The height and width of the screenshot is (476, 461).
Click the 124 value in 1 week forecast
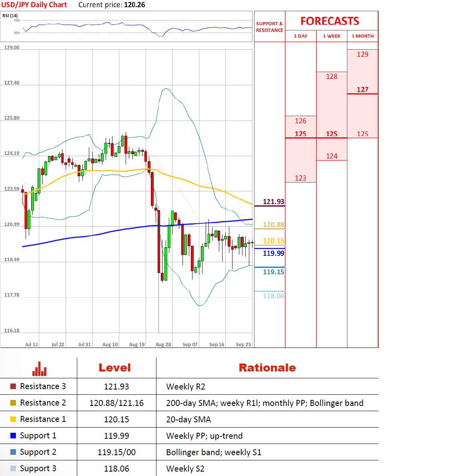332,156
